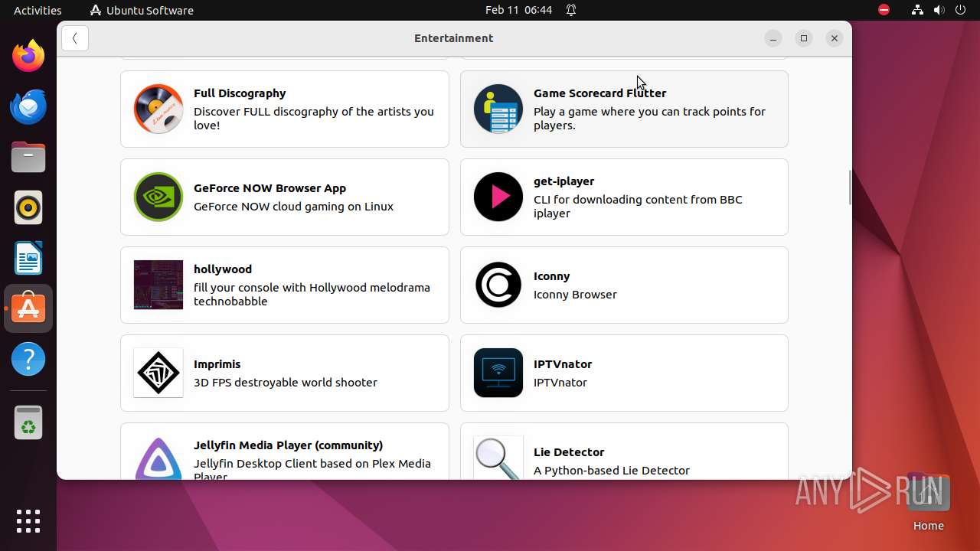Open the Trash from the dock

(28, 422)
